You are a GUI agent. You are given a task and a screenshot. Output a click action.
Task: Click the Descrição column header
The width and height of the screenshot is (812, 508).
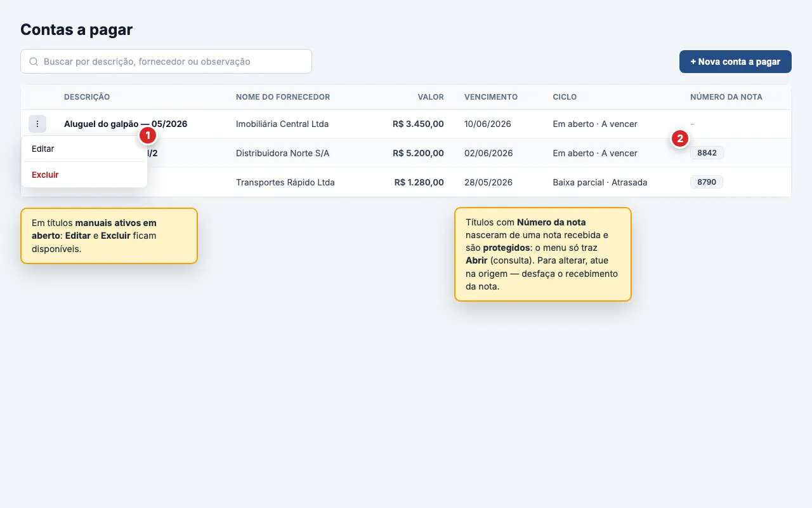tap(87, 97)
